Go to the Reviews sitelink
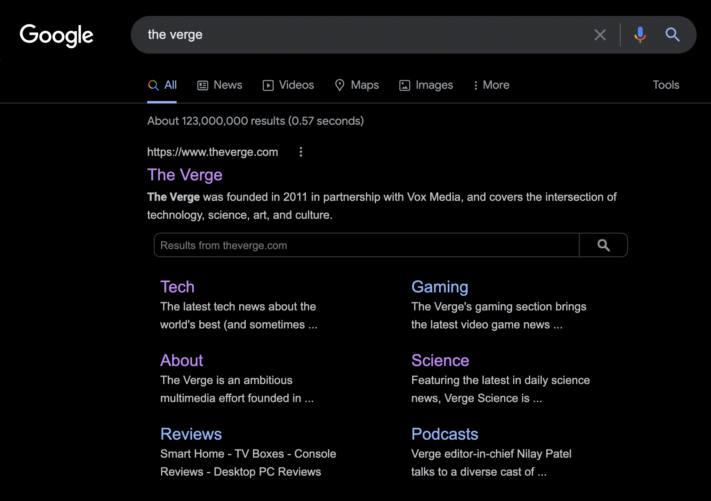This screenshot has height=501, width=711. pyautogui.click(x=191, y=434)
